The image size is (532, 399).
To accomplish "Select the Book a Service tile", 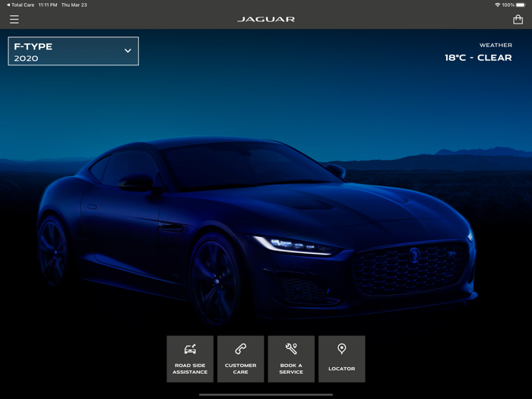I will (x=291, y=359).
